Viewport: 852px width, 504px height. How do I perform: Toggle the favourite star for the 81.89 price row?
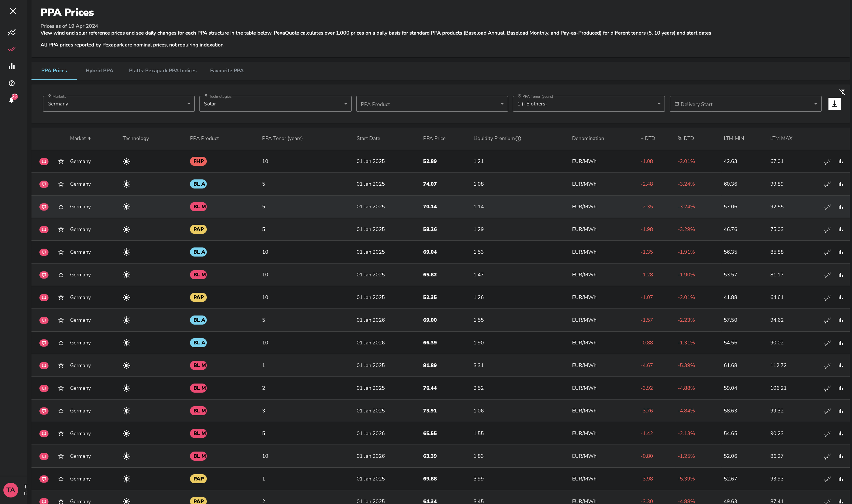point(61,365)
